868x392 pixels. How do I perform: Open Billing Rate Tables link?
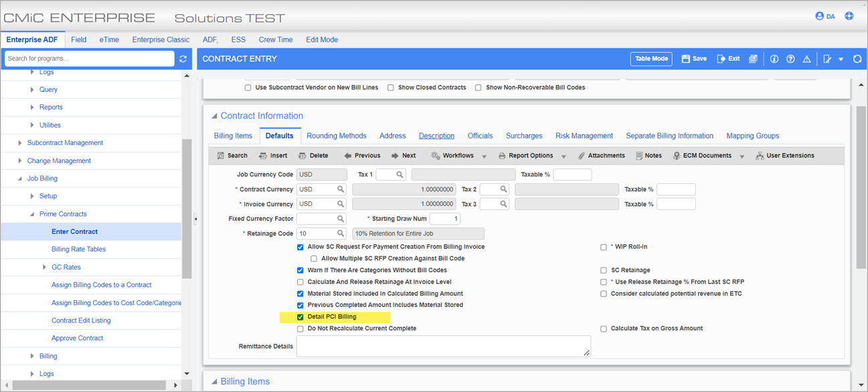pos(79,249)
